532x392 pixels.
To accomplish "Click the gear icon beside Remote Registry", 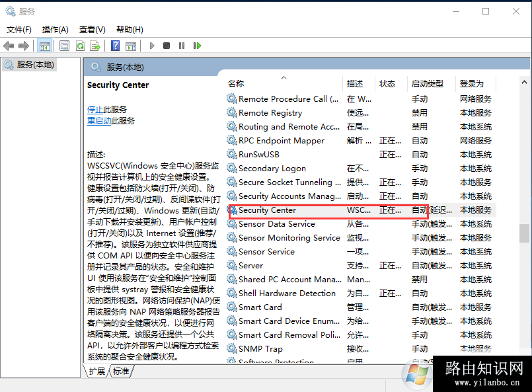I will (x=232, y=112).
